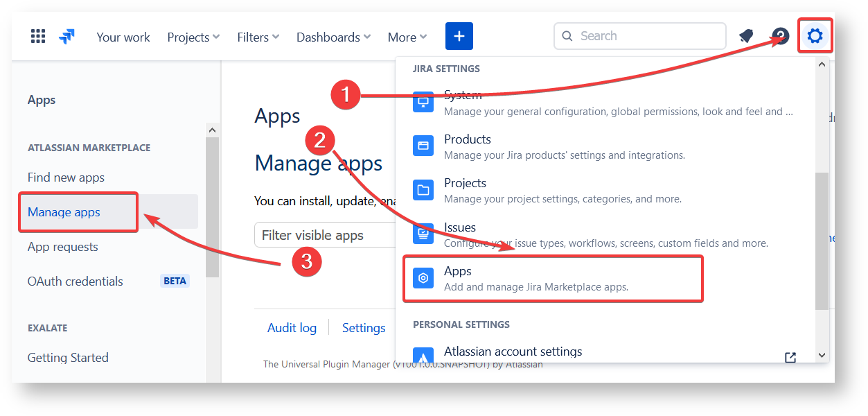
Task: Click the Atlassian account settings icon
Action: 423,356
